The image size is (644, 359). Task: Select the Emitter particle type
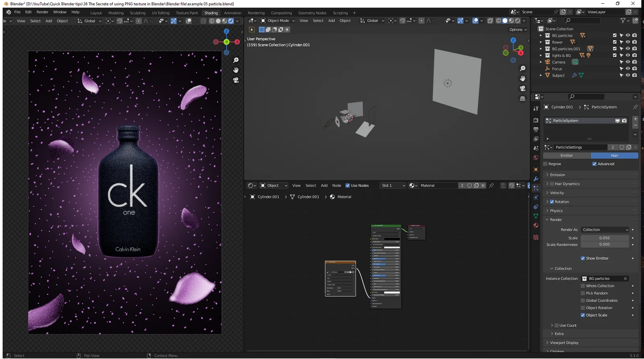567,155
